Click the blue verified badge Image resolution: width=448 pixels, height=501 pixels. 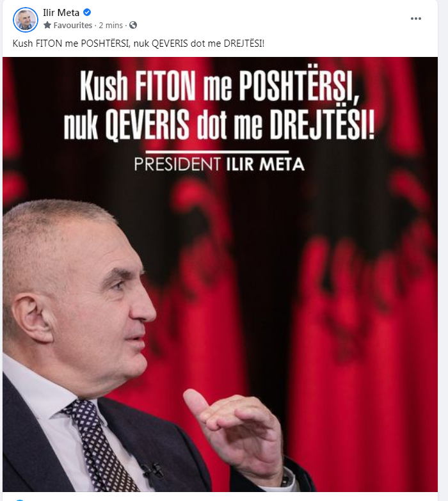tap(87, 12)
